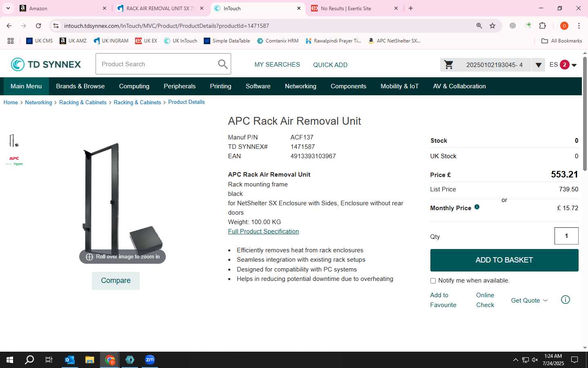Click the volume muted tray icon
Viewport: 588px width, 368px height.
[535, 360]
